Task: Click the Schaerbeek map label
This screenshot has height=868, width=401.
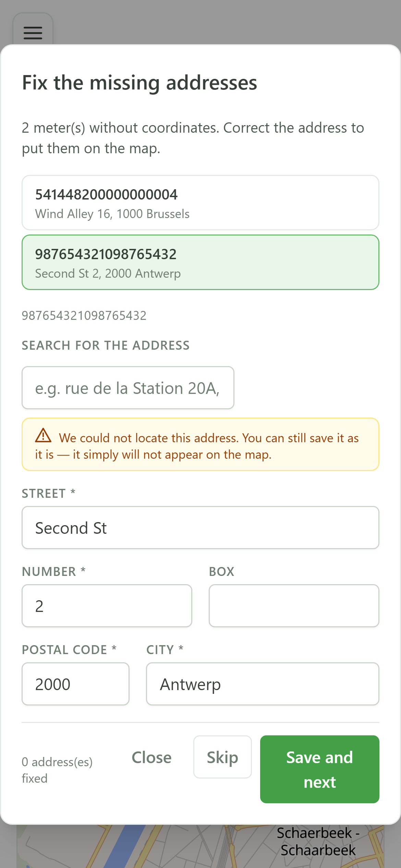Action: (x=318, y=841)
